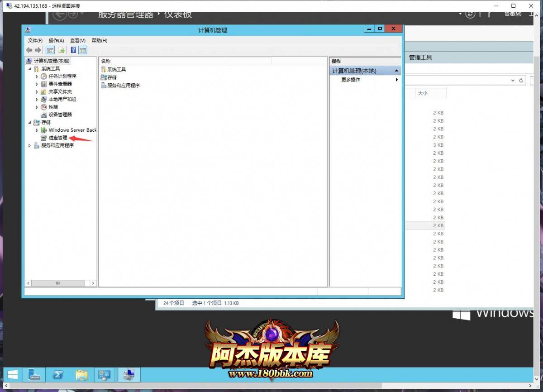543x392 pixels.
Task: Open the 文件(F) menu
Action: 35,40
